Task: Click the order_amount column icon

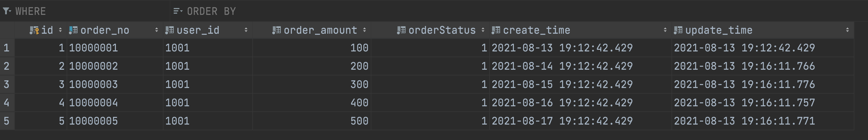Action: point(277,31)
